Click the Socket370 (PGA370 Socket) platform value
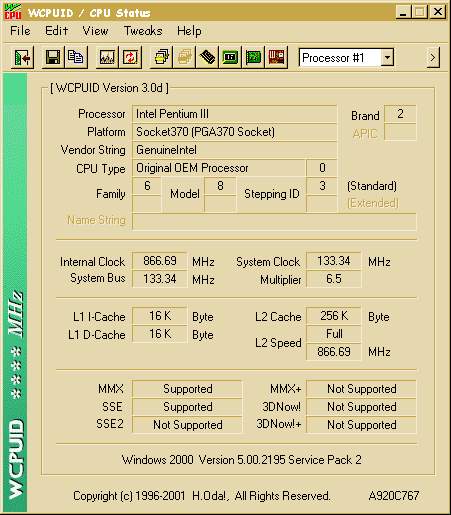The width and height of the screenshot is (451, 515). tap(234, 132)
